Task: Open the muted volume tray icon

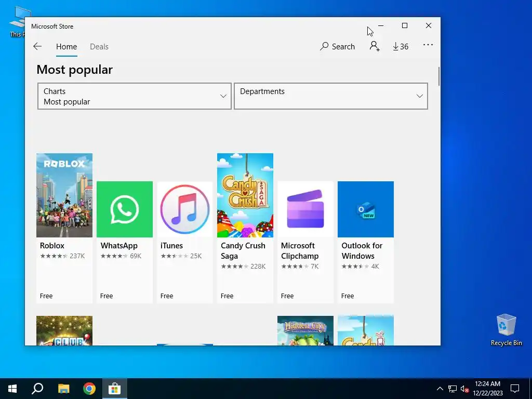Action: (464, 389)
